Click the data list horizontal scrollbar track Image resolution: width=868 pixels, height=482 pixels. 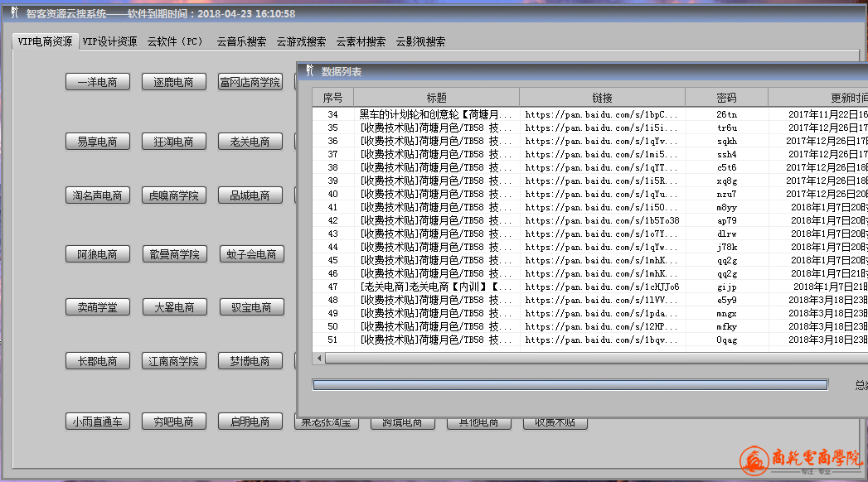[x=597, y=358]
